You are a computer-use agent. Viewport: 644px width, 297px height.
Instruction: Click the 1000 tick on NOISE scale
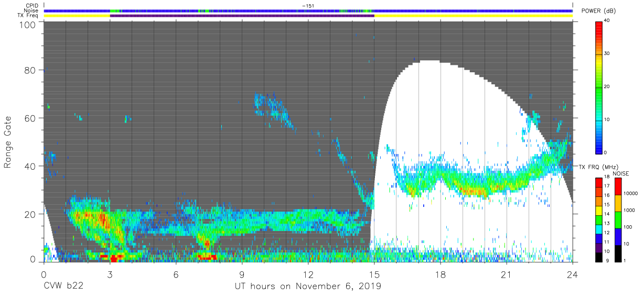629,210
